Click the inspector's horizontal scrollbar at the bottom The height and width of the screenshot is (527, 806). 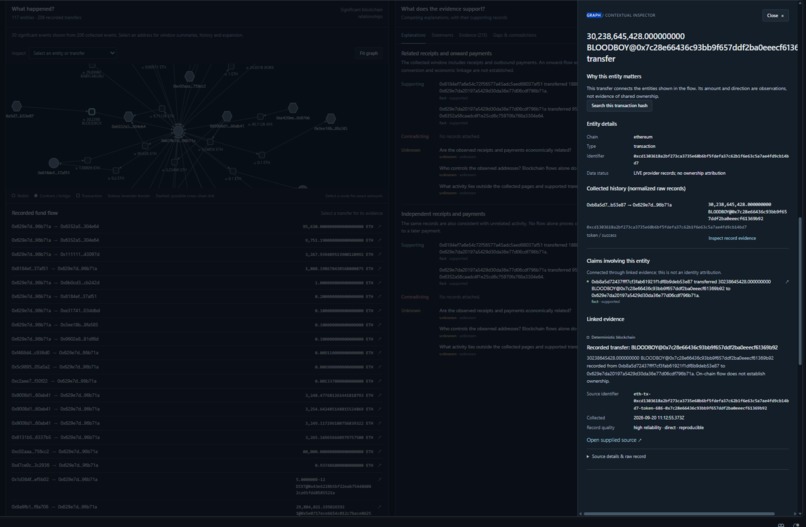tap(679, 513)
